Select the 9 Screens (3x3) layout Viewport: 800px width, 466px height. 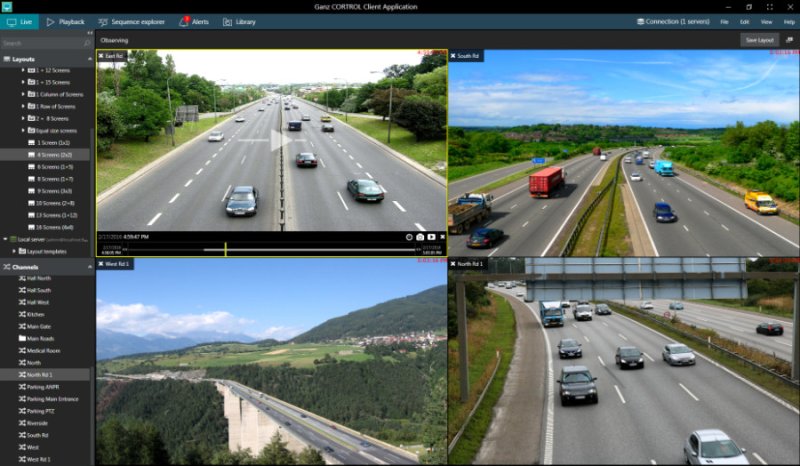pos(54,190)
